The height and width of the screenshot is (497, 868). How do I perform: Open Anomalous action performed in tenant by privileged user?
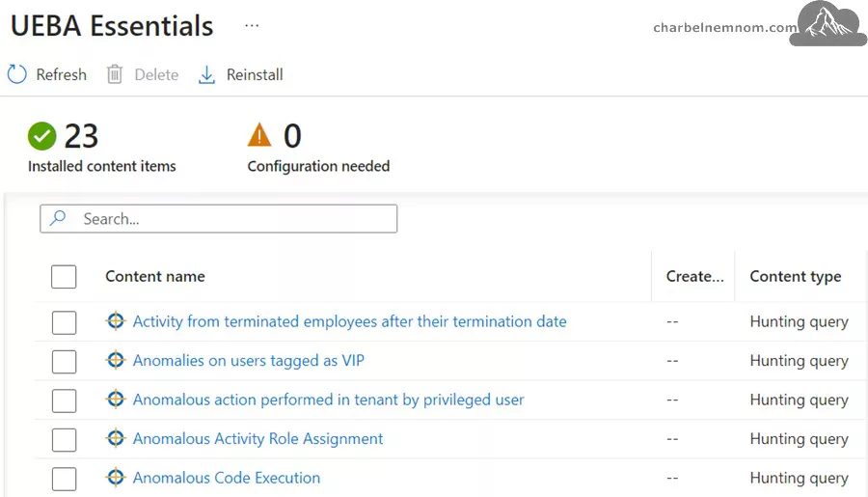[x=328, y=400]
